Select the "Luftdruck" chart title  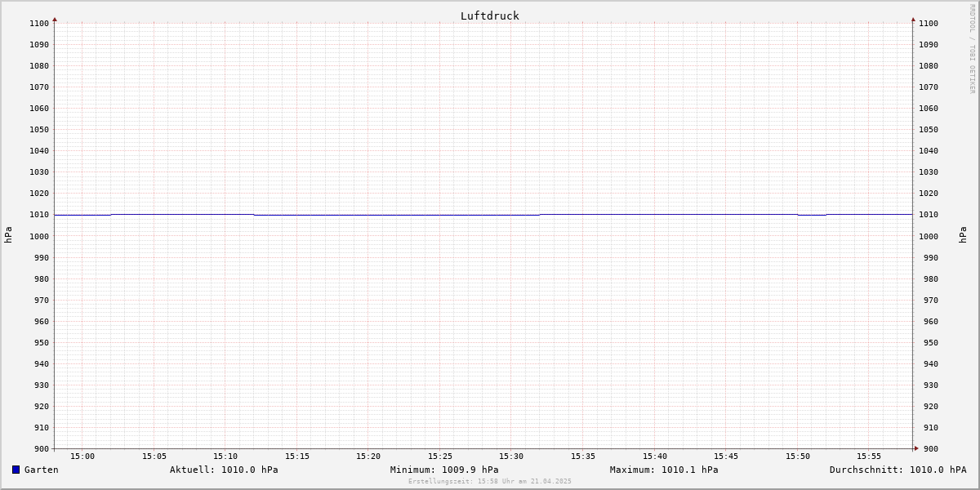(x=490, y=16)
